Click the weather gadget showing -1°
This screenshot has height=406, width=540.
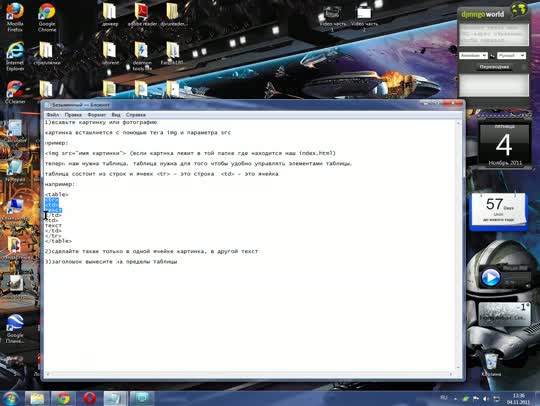point(505,313)
